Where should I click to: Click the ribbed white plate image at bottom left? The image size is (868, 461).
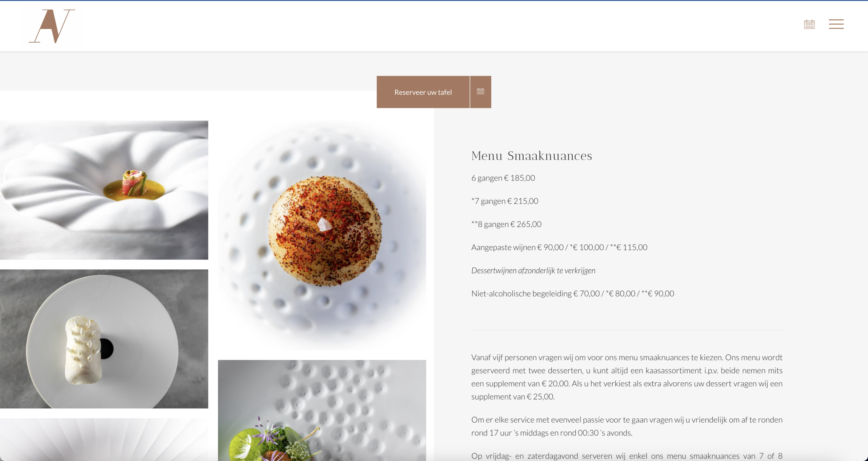[x=104, y=440]
